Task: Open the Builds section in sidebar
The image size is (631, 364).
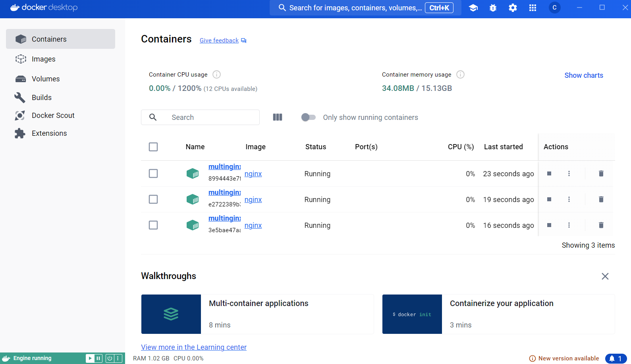Action: point(60,97)
